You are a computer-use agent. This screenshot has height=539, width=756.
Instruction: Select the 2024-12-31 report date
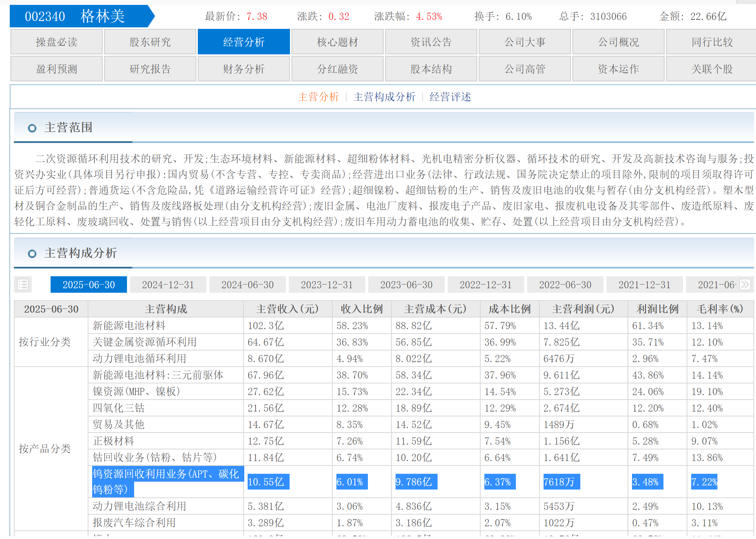tap(168, 284)
